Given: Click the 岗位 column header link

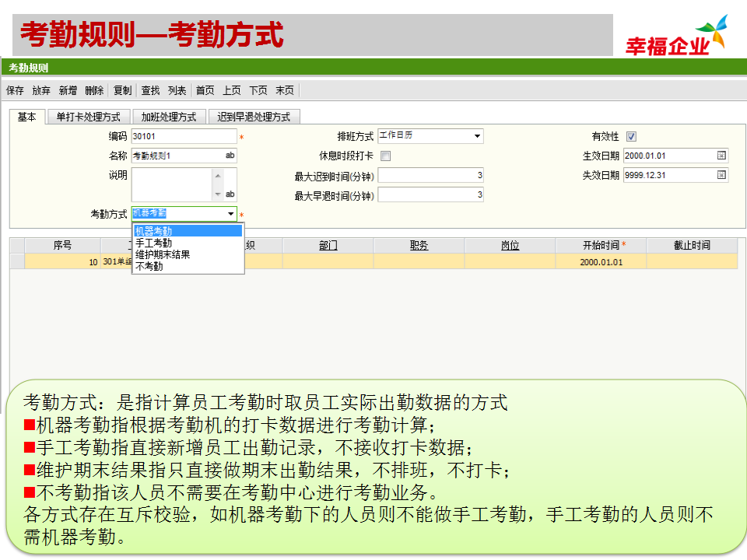Looking at the screenshot, I should pyautogui.click(x=510, y=245).
